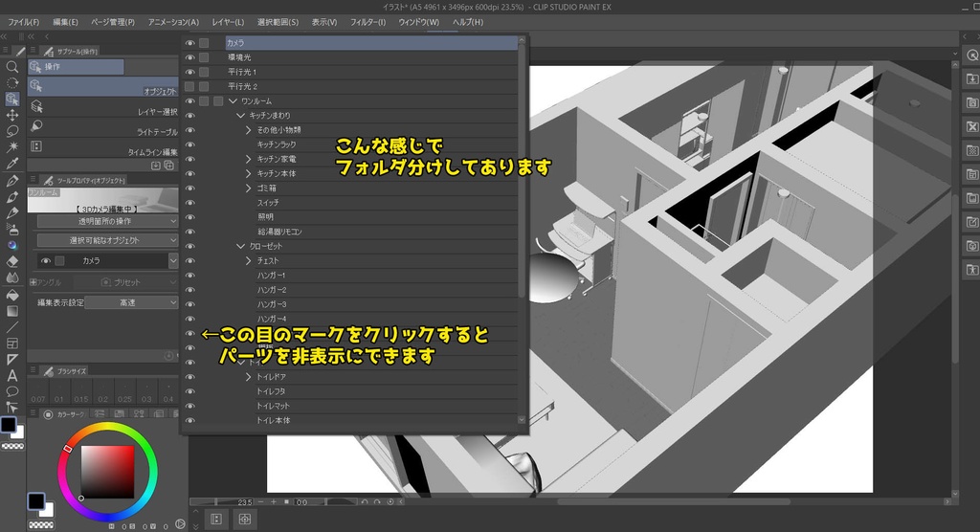Image resolution: width=980 pixels, height=532 pixels.
Task: Select the オブジェクト sub tool
Action: tap(103, 86)
